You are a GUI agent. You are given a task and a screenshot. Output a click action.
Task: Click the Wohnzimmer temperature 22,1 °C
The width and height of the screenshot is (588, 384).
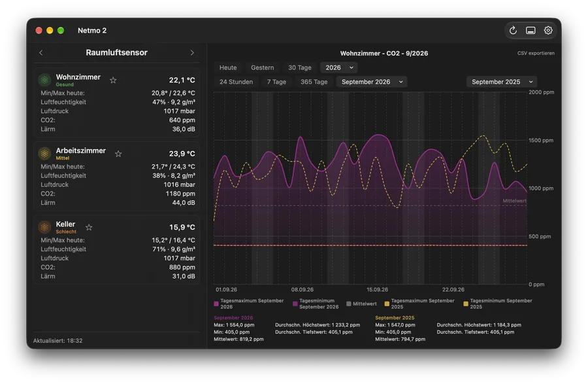[182, 80]
